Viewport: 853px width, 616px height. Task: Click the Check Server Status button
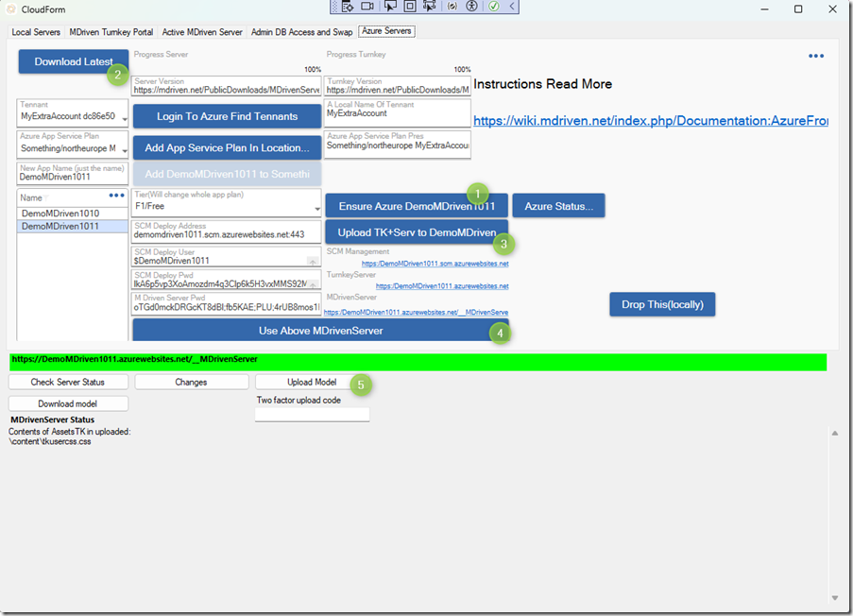pos(68,382)
